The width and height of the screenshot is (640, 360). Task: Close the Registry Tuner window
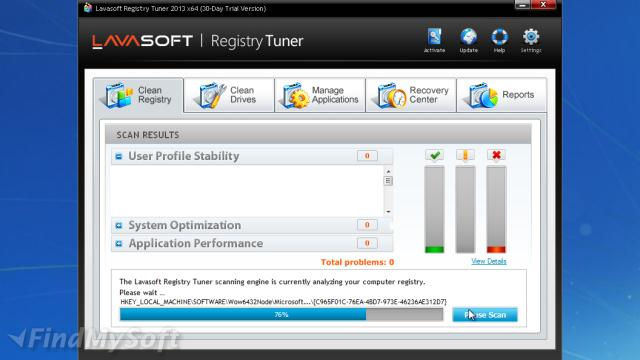click(x=543, y=4)
